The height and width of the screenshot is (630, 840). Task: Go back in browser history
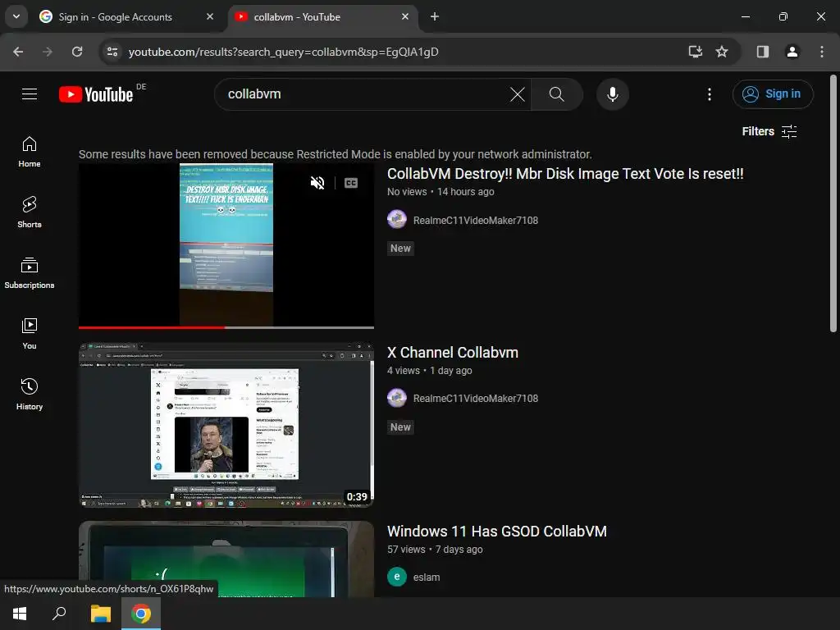coord(18,52)
